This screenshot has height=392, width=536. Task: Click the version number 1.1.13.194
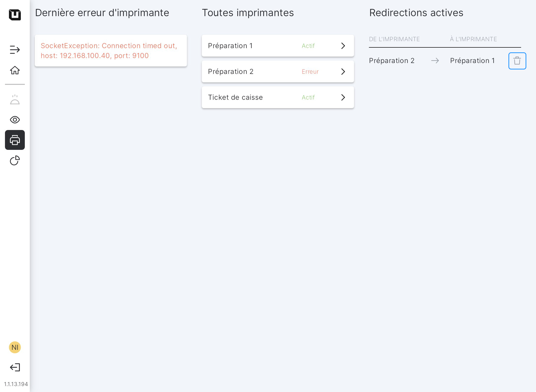pos(16,384)
